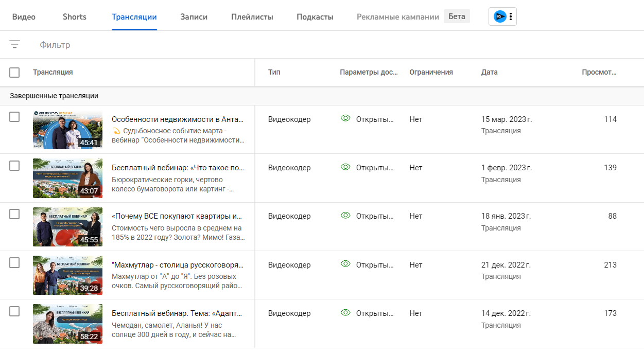This screenshot has width=644, height=355.
Task: Open the Открыты access dropdown for the 15 мар. stream
Action: tap(375, 119)
